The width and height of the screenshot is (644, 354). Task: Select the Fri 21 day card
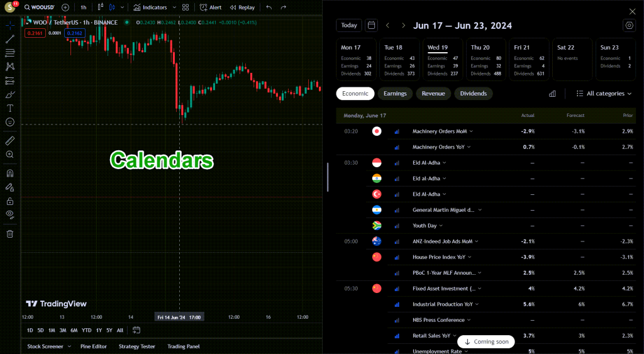tap(529, 60)
